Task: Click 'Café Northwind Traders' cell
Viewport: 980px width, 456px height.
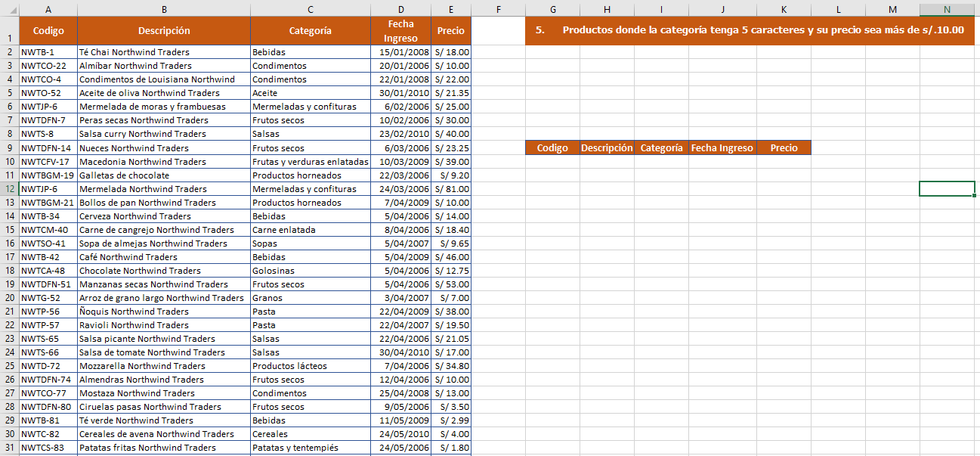Action: [x=164, y=257]
